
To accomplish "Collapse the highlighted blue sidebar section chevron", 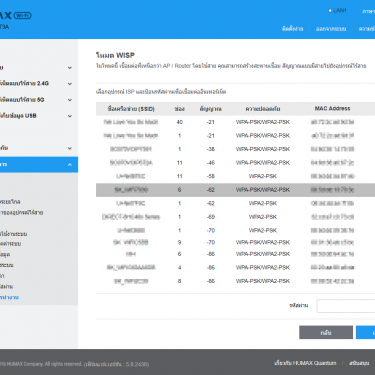I will pyautogui.click(x=70, y=165).
